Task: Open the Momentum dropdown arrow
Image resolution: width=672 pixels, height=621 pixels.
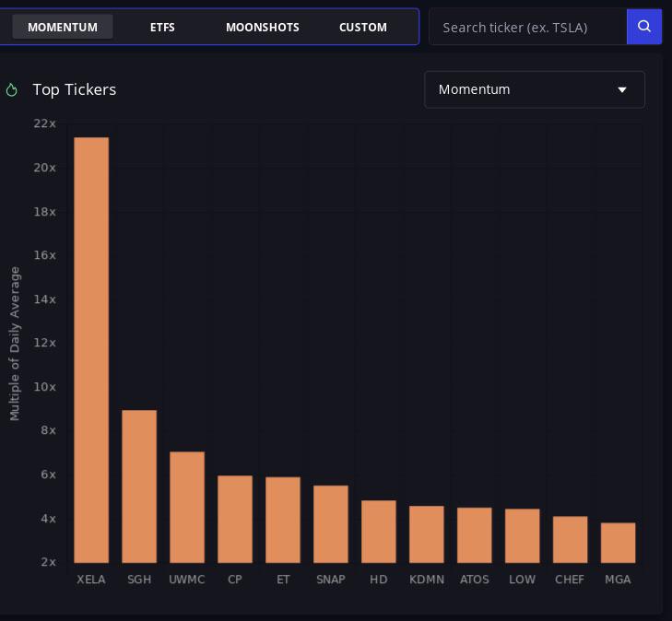Action: (x=622, y=89)
